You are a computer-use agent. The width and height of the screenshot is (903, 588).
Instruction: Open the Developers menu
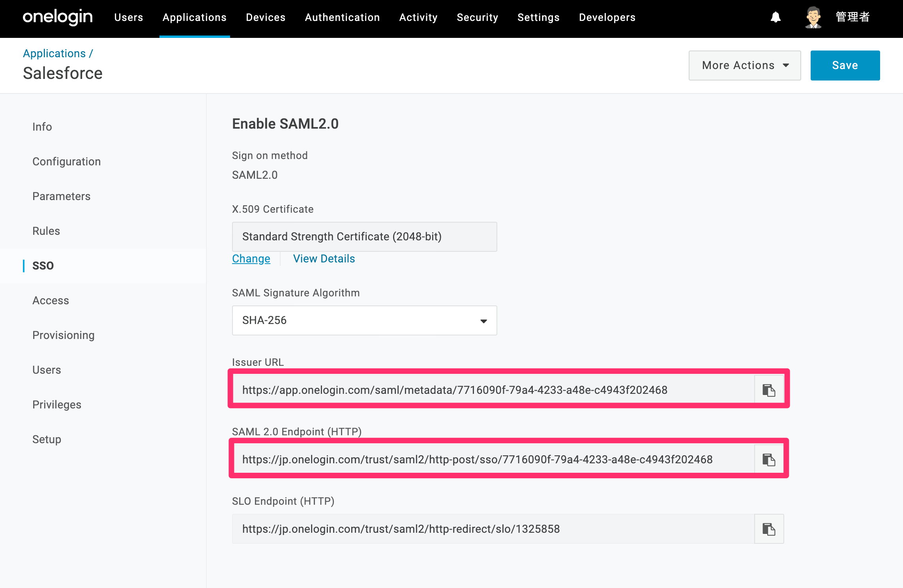coord(607,17)
